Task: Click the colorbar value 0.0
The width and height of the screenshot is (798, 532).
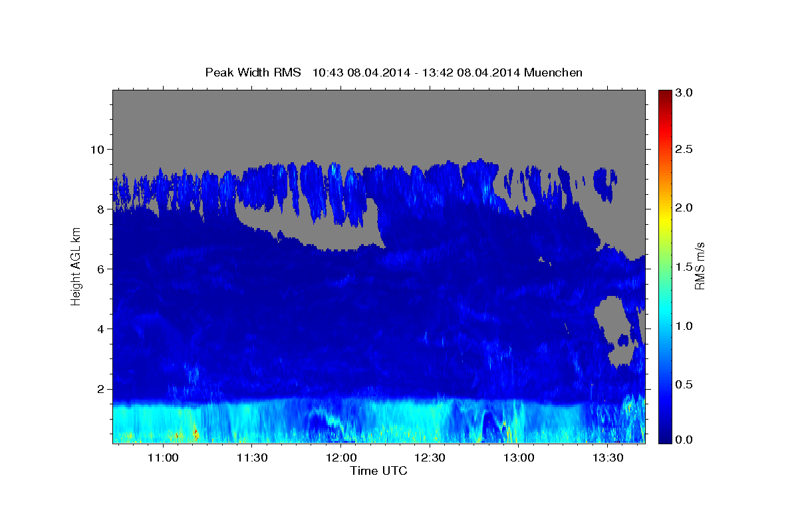Action: [x=684, y=440]
